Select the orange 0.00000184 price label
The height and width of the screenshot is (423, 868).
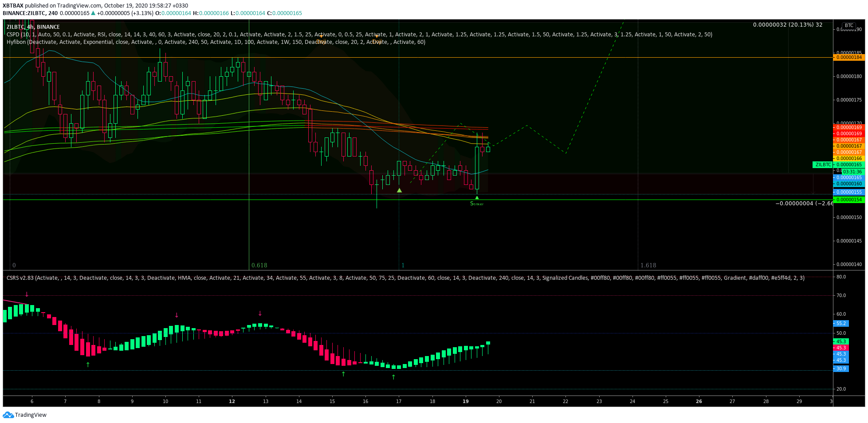pyautogui.click(x=849, y=57)
